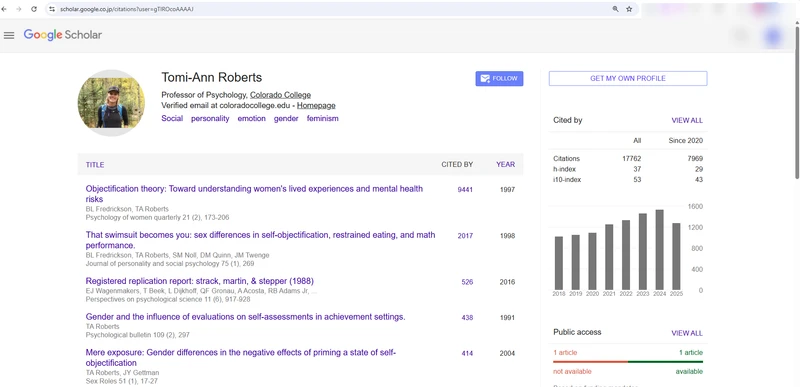
Task: Open the Mere exposure gender differences article
Action: pyautogui.click(x=241, y=357)
